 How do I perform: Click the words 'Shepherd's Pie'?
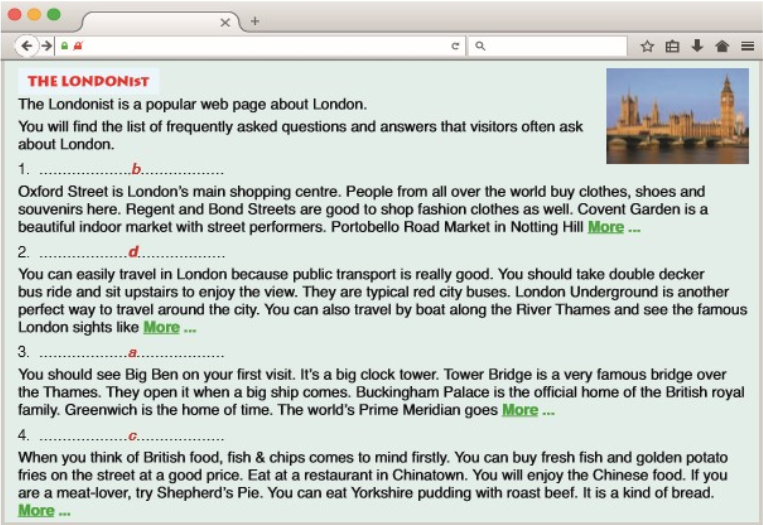(209, 492)
